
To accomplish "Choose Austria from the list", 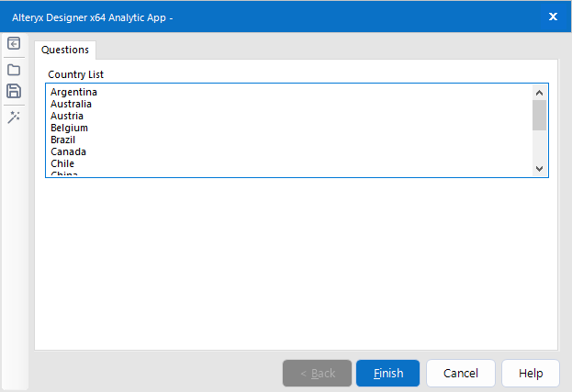I will (67, 116).
